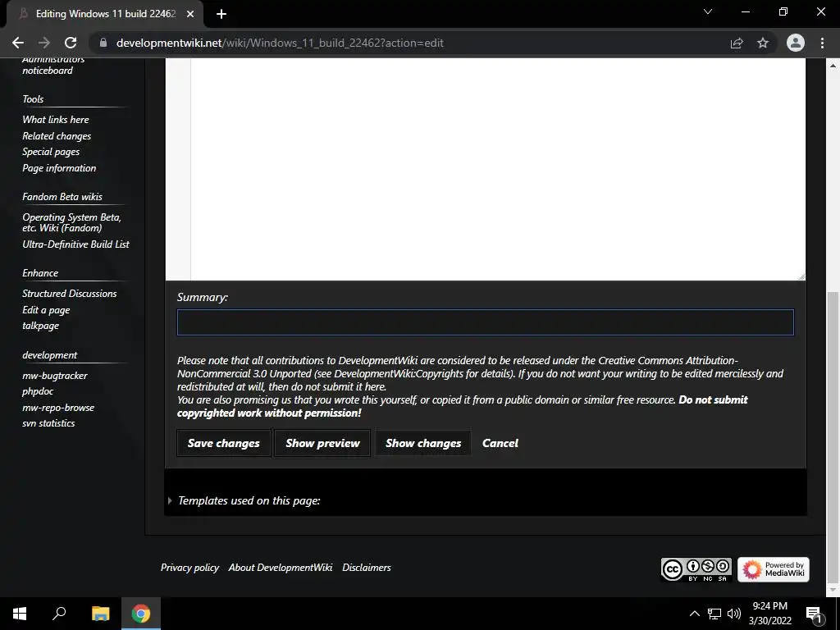This screenshot has height=630, width=840.
Task: Click Save changes button
Action: (x=223, y=443)
